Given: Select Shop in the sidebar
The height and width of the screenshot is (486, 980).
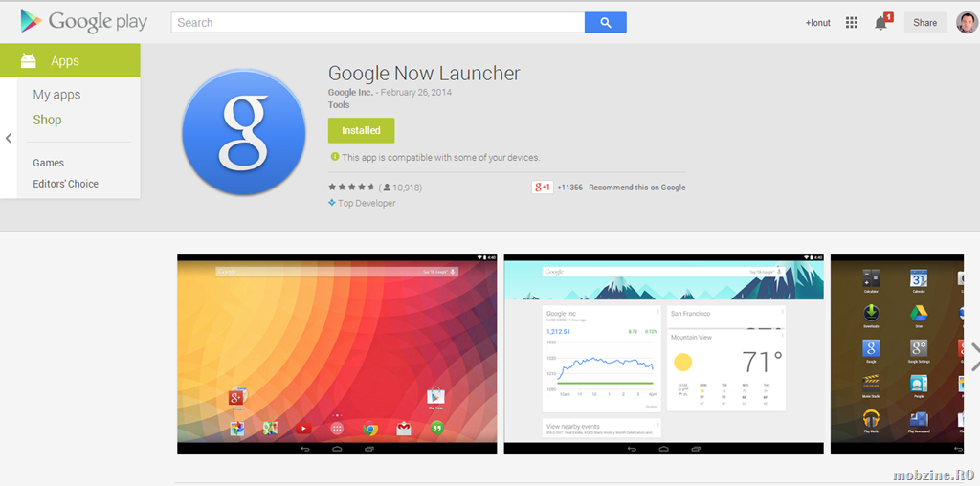Looking at the screenshot, I should coord(48,120).
